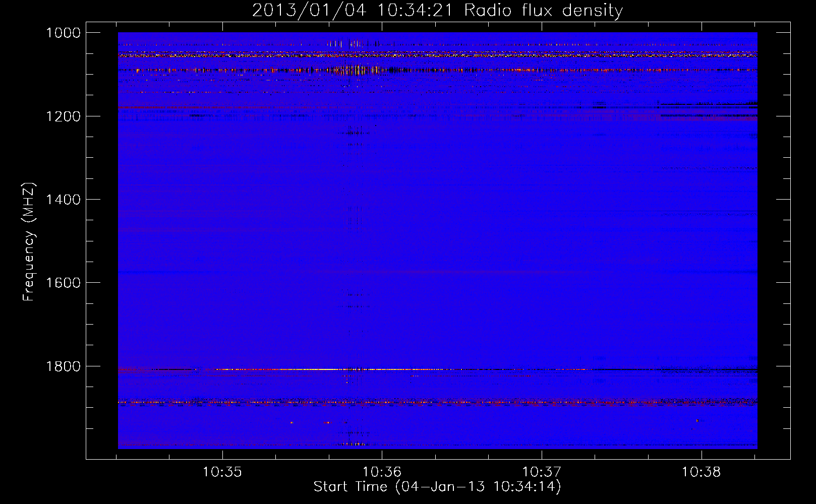Click the plot title 'Radio flux density'
The height and width of the screenshot is (504, 816).
pyautogui.click(x=437, y=10)
